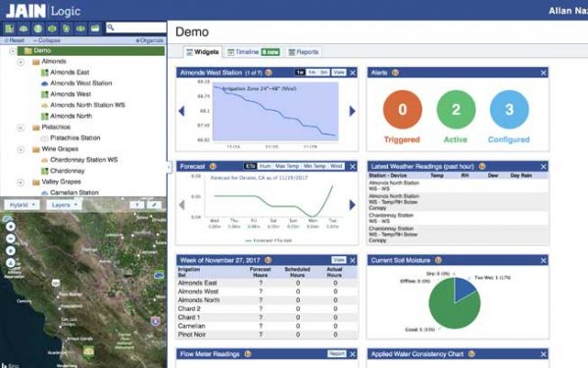
Task: Collapse the Almonds folder in tree
Action: point(21,62)
